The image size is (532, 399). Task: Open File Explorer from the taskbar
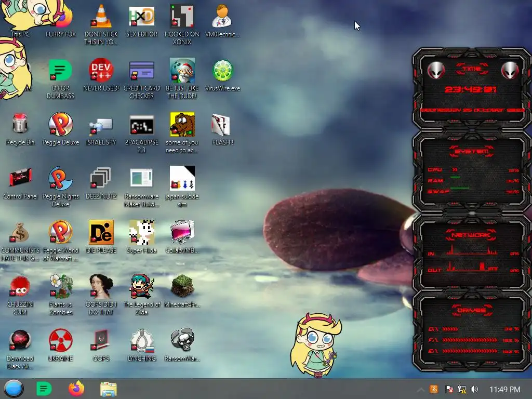109,389
